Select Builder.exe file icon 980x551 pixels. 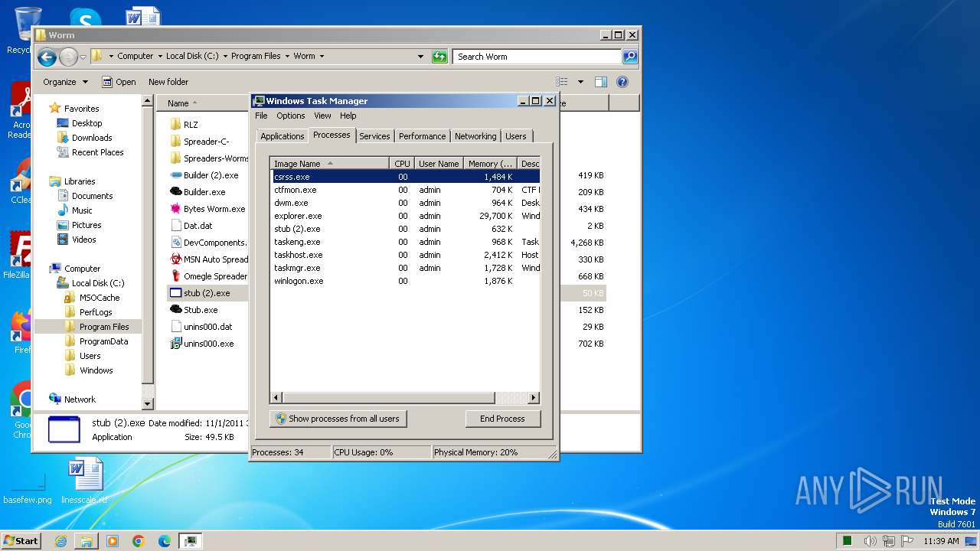tap(175, 192)
